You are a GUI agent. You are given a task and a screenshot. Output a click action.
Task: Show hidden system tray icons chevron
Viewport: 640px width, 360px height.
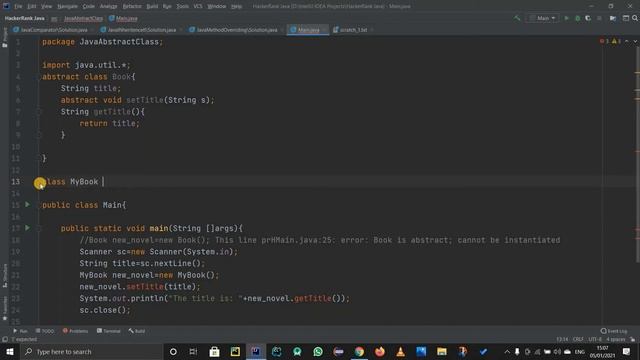click(507, 351)
